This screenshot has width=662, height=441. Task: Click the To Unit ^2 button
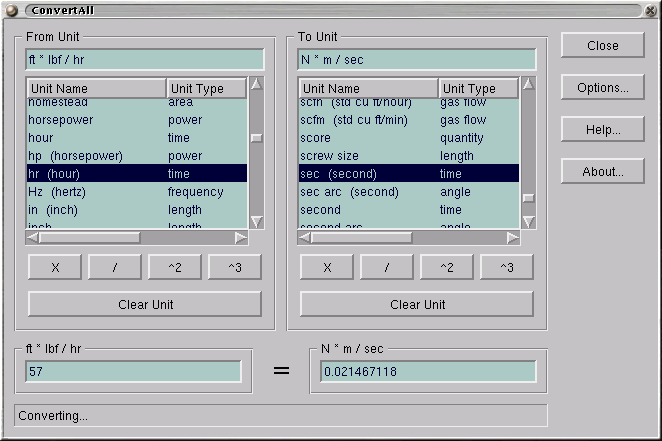tap(447, 267)
